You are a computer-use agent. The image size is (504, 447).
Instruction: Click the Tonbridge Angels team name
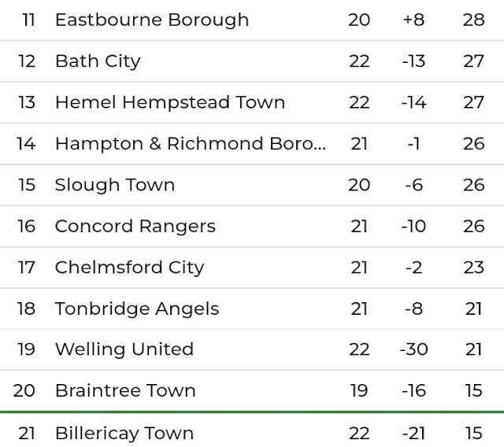pyautogui.click(x=137, y=308)
